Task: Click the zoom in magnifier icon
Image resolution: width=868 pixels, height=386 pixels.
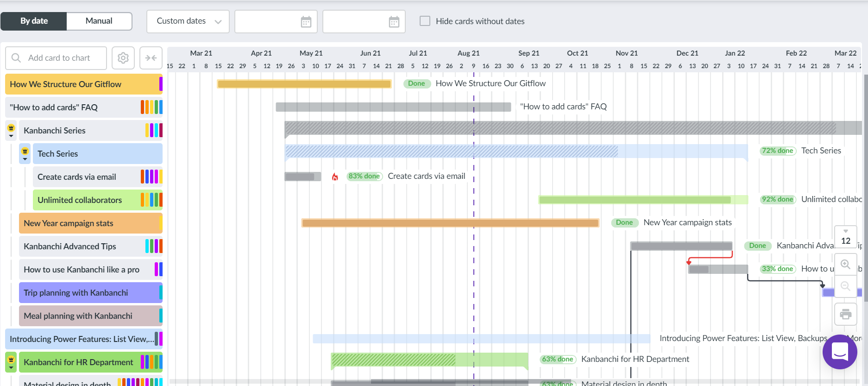Action: [x=845, y=264]
